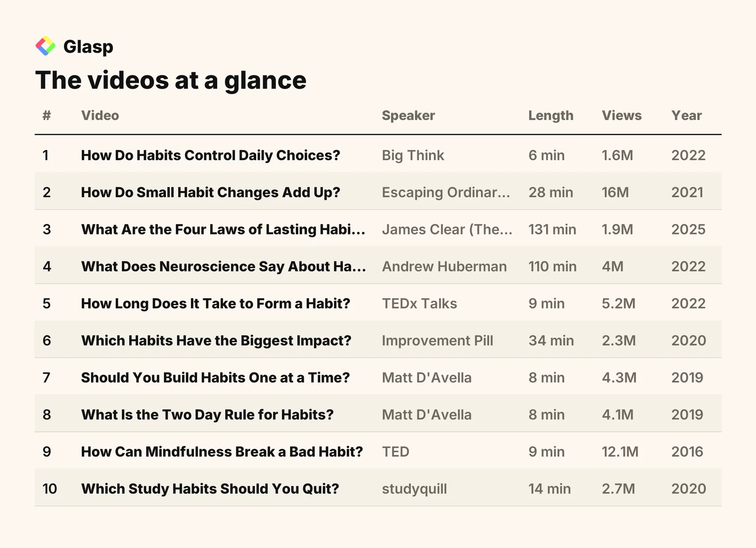Select the Year column header
The height and width of the screenshot is (548, 756).
click(x=687, y=115)
